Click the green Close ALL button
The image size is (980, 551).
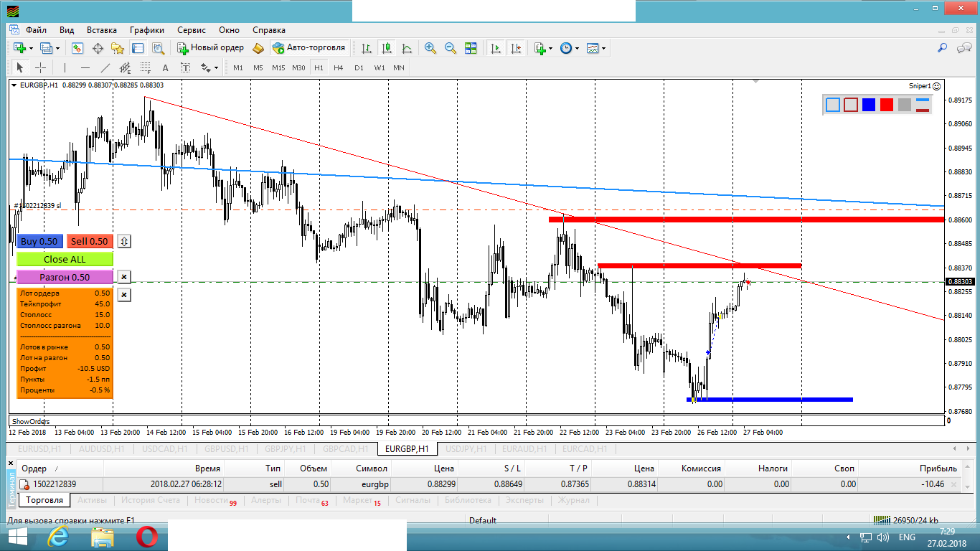(x=65, y=259)
